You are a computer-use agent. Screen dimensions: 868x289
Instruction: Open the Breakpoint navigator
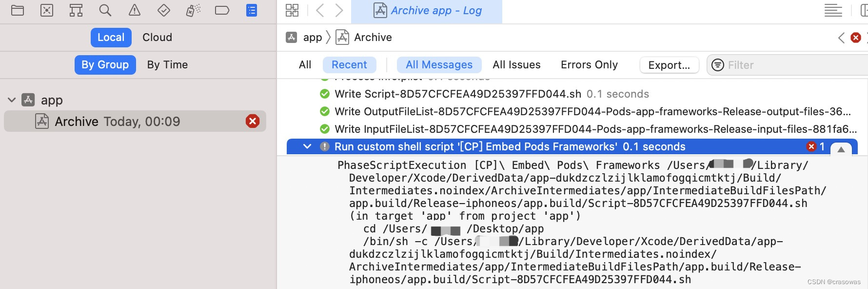tap(222, 10)
